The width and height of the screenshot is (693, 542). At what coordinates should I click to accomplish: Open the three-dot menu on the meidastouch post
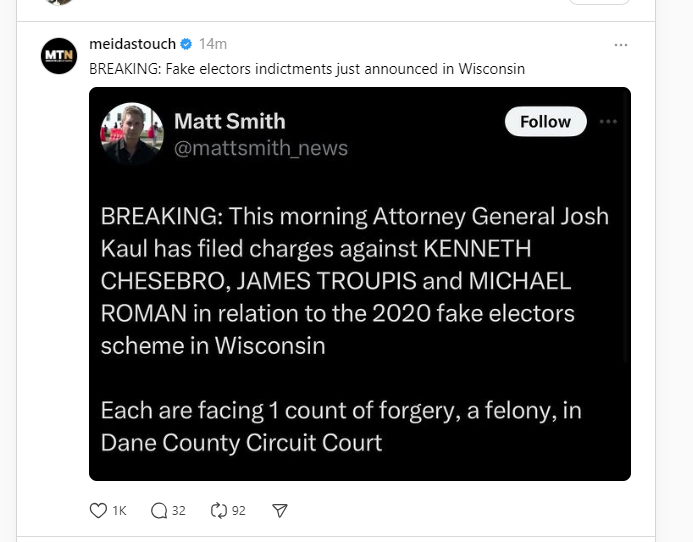621,45
